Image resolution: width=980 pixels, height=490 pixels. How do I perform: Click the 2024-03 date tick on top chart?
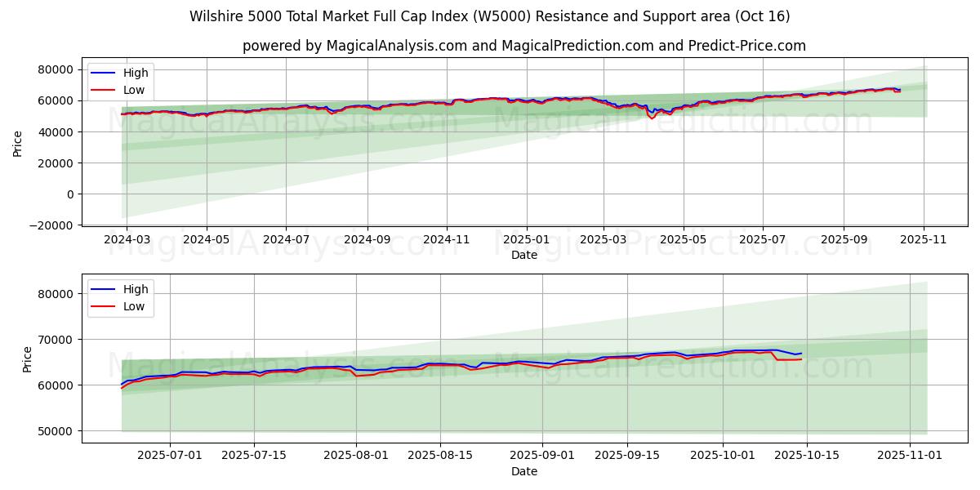[x=127, y=240]
